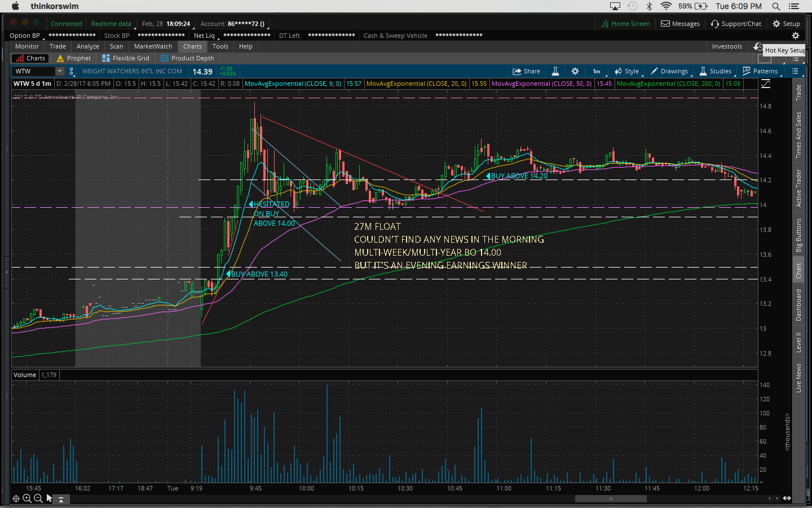
Task: Toggle the Chart sidebar panel tab
Action: tap(798, 271)
